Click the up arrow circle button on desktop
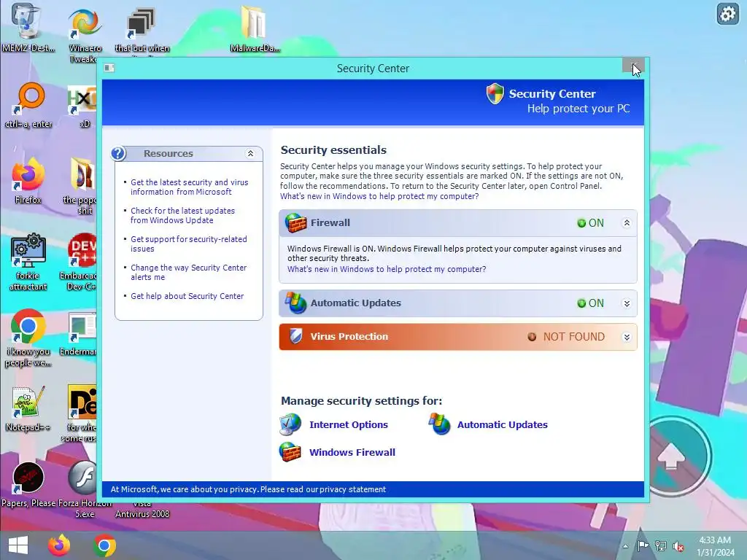Viewport: 747px width, 560px height. point(671,456)
